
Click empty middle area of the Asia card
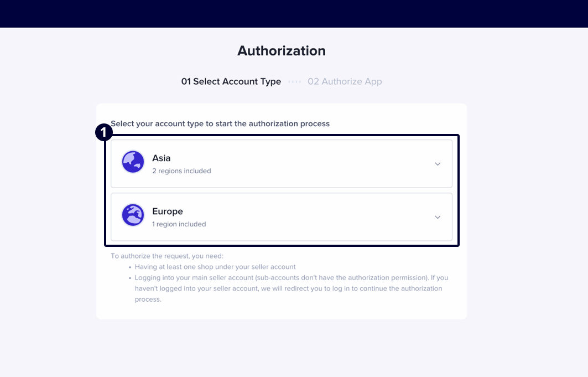click(310, 164)
